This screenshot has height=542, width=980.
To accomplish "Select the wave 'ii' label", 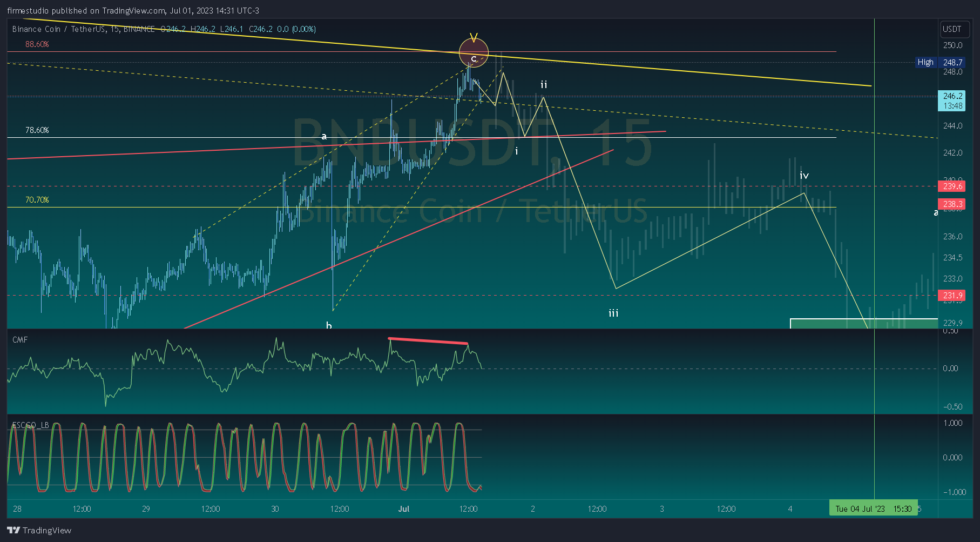I will (544, 85).
